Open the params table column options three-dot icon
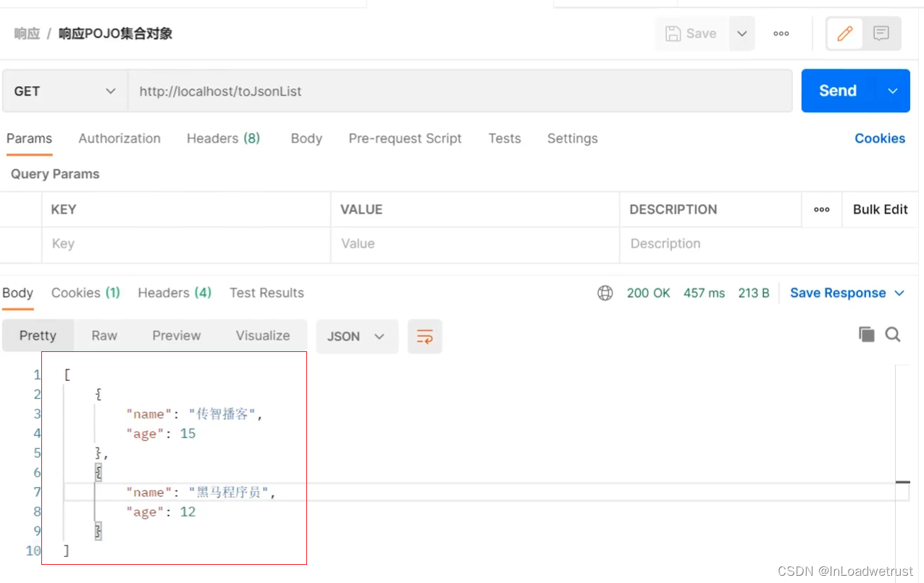Viewport: 924px width, 583px height. (822, 209)
